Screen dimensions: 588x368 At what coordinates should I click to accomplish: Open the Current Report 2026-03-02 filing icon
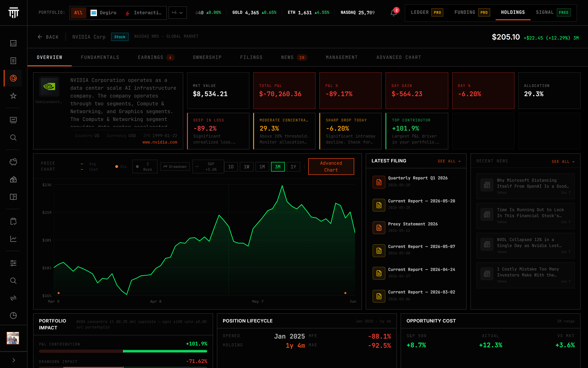click(x=379, y=296)
